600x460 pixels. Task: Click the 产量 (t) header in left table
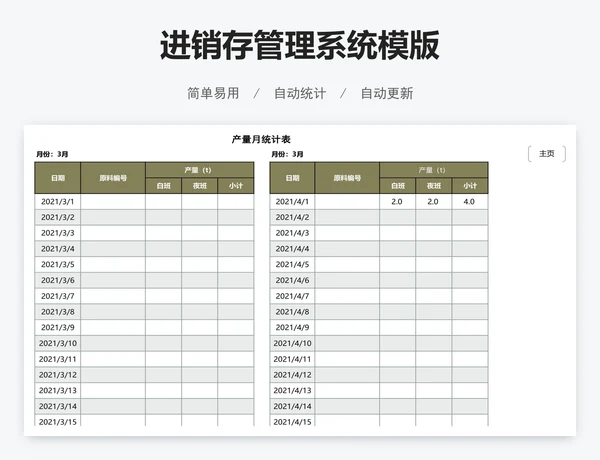point(199,170)
